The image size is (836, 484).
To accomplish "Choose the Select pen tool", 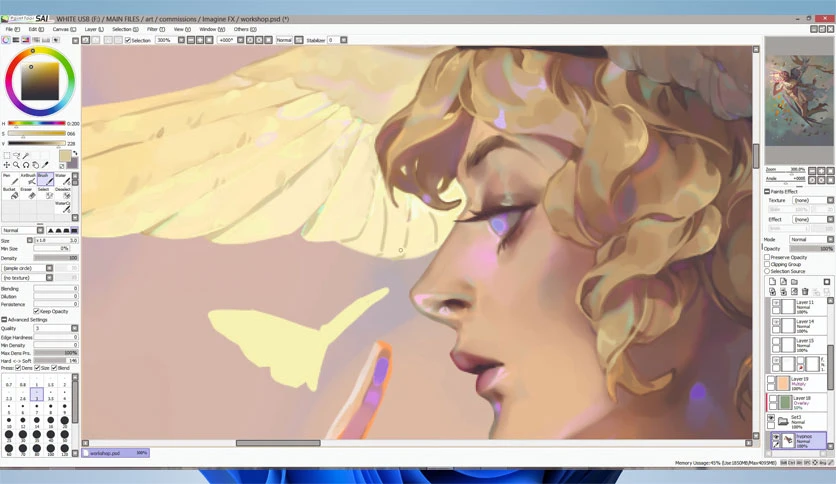I will click(45, 193).
